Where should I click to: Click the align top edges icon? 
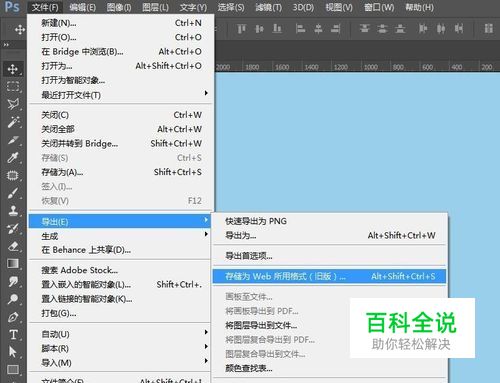tap(241, 29)
